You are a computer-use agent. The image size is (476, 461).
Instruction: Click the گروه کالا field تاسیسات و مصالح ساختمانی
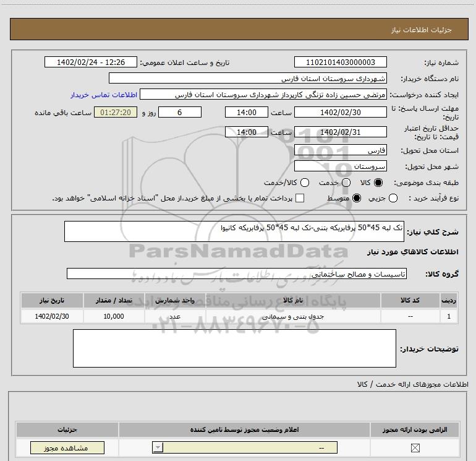237,274
